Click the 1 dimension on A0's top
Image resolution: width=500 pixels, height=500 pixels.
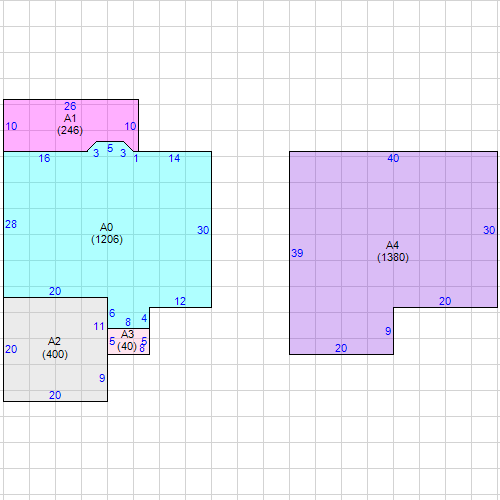[x=136, y=158]
